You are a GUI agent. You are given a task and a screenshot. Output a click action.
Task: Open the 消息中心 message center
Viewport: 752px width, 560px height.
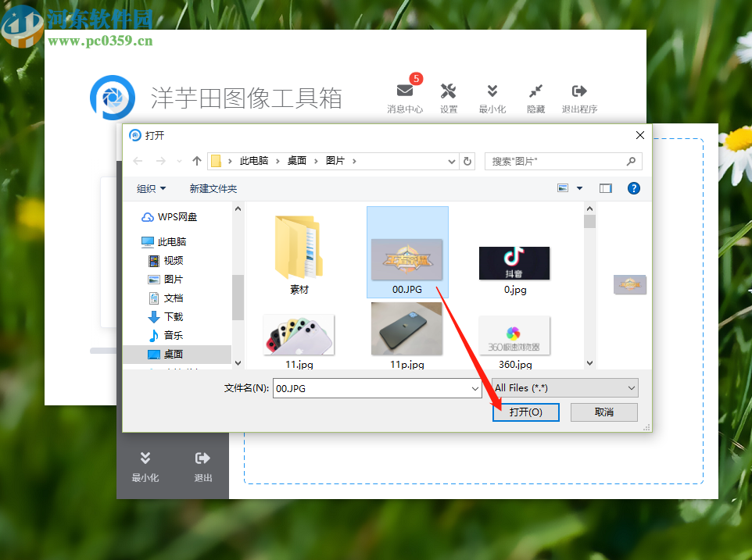pyautogui.click(x=405, y=95)
